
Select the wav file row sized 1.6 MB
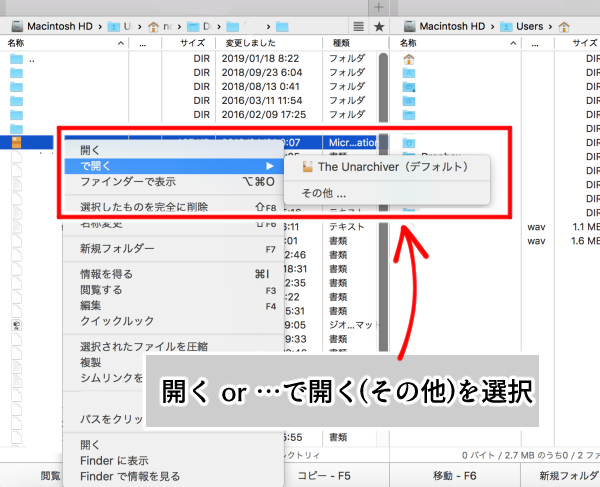coord(495,241)
